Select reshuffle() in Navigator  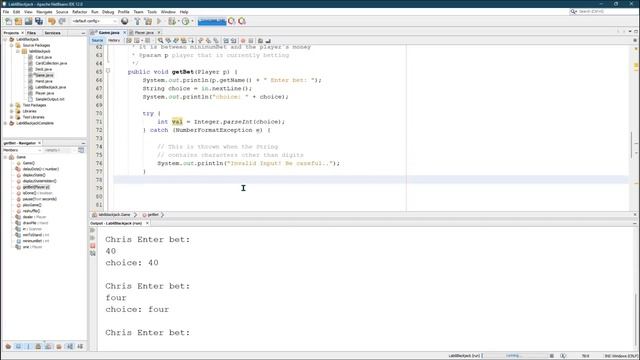[x=31, y=211]
